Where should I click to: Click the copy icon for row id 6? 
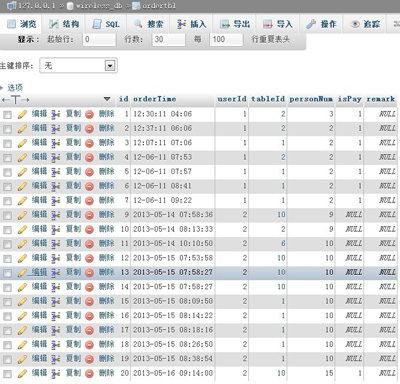point(56,186)
